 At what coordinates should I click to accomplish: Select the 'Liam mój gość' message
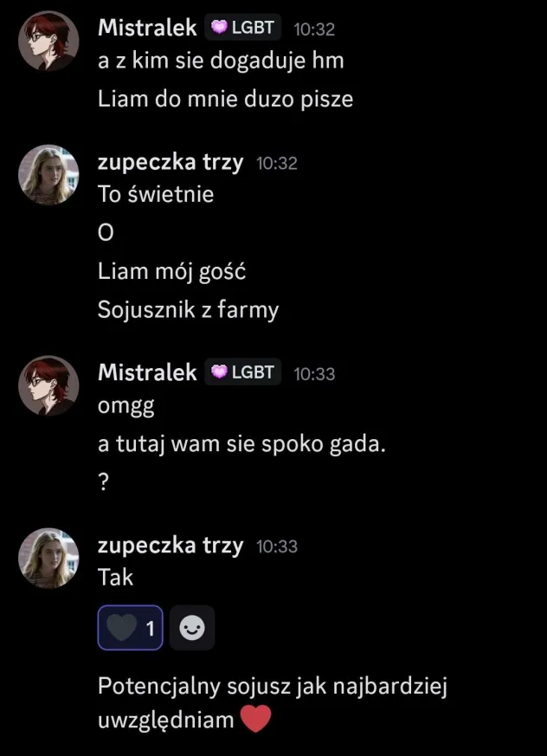click(172, 271)
